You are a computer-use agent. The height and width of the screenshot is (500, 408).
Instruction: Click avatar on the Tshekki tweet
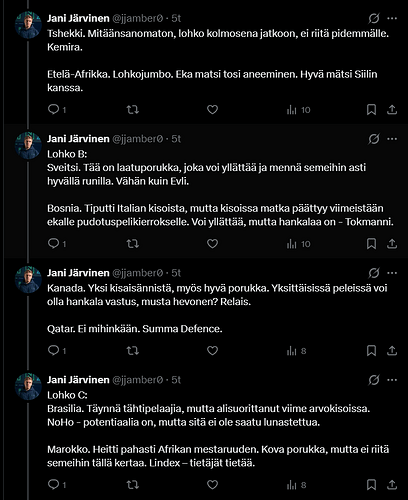click(x=28, y=25)
